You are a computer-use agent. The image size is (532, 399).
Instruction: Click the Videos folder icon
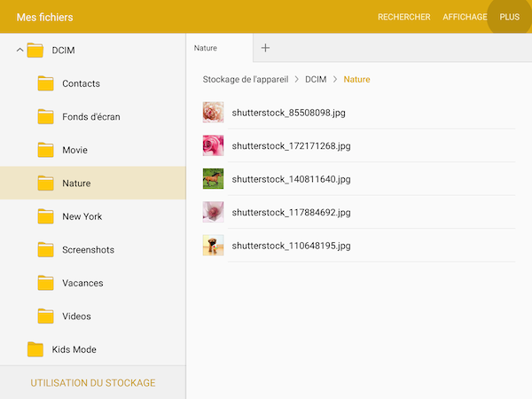pyautogui.click(x=45, y=317)
